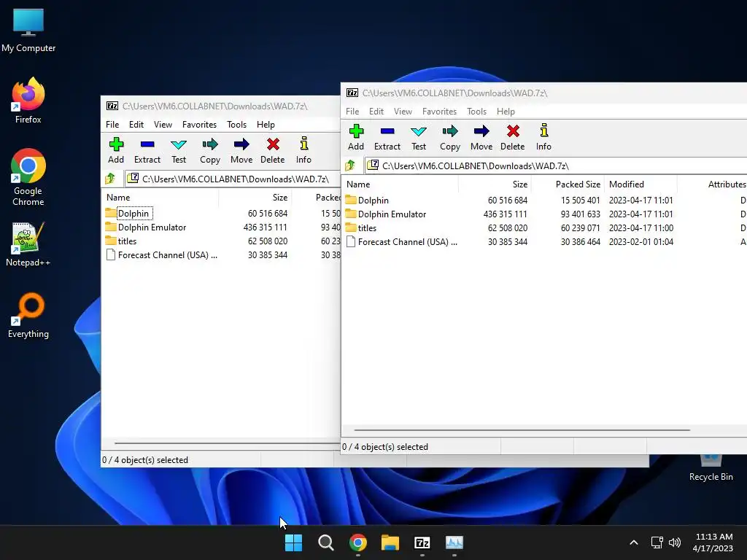This screenshot has width=747, height=560.
Task: Click Delete icon in the front 7-Zip window
Action: click(513, 131)
